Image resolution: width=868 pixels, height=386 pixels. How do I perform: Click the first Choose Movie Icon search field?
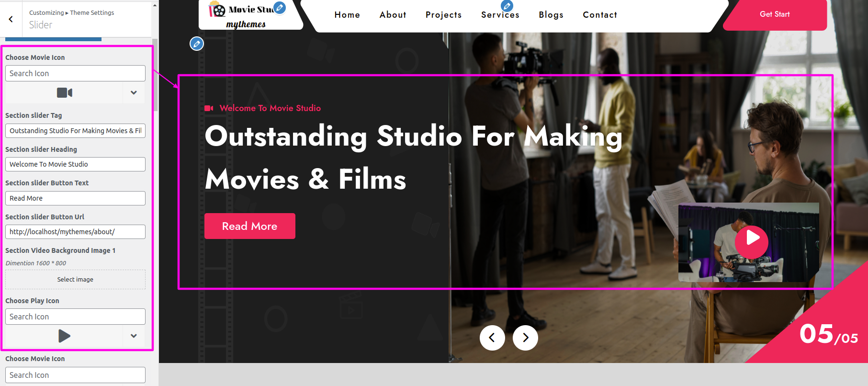[75, 73]
